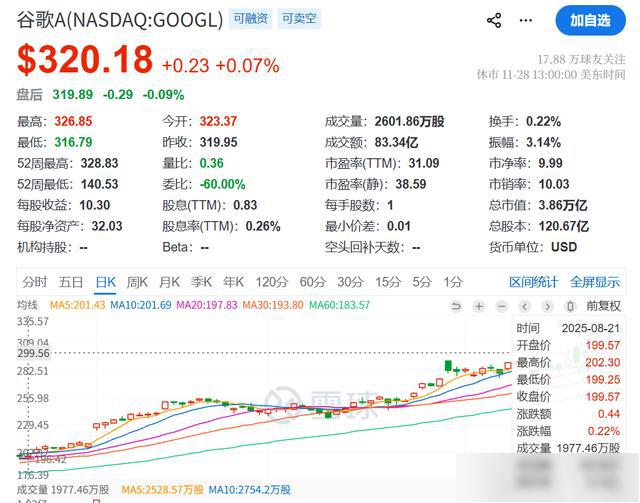Screen dimensions: 640x503
Task: Click the 昨收 value 319.95
Action: (x=218, y=142)
